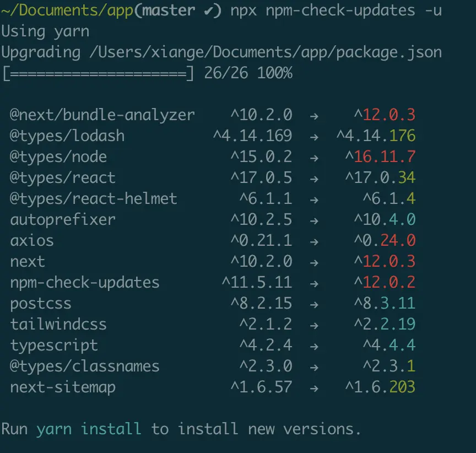Select 'postcss' package name
476x453 pixels.
coord(41,304)
